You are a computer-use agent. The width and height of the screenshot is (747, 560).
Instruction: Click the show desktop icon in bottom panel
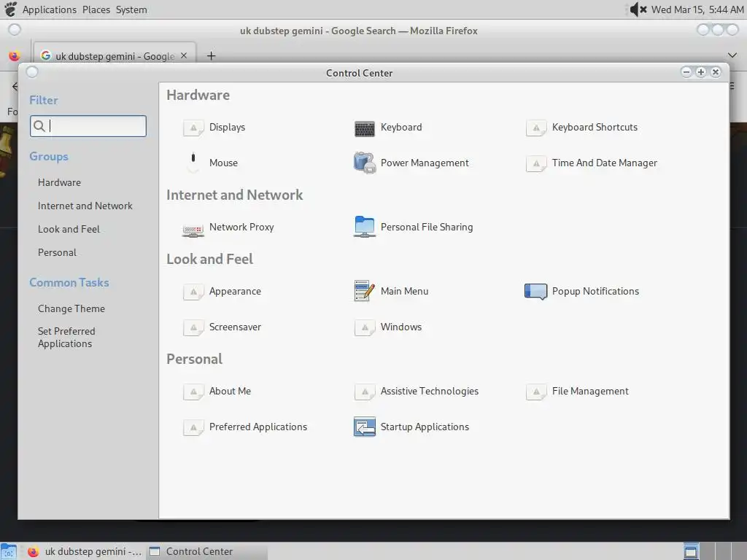[9, 551]
